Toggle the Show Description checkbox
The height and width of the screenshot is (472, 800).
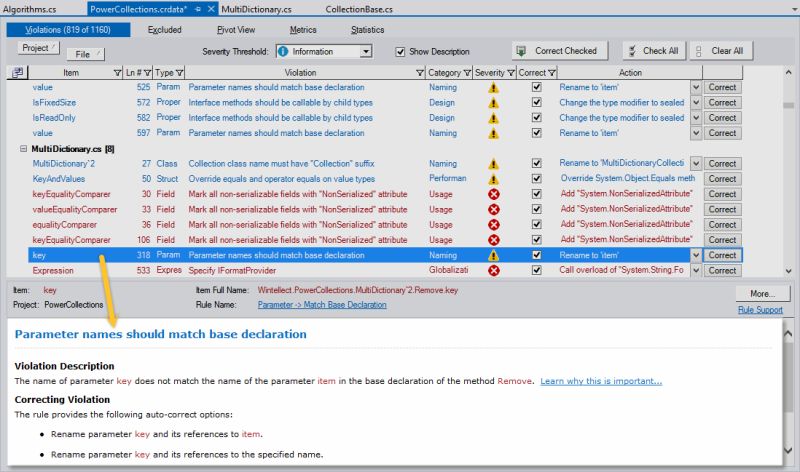[401, 52]
